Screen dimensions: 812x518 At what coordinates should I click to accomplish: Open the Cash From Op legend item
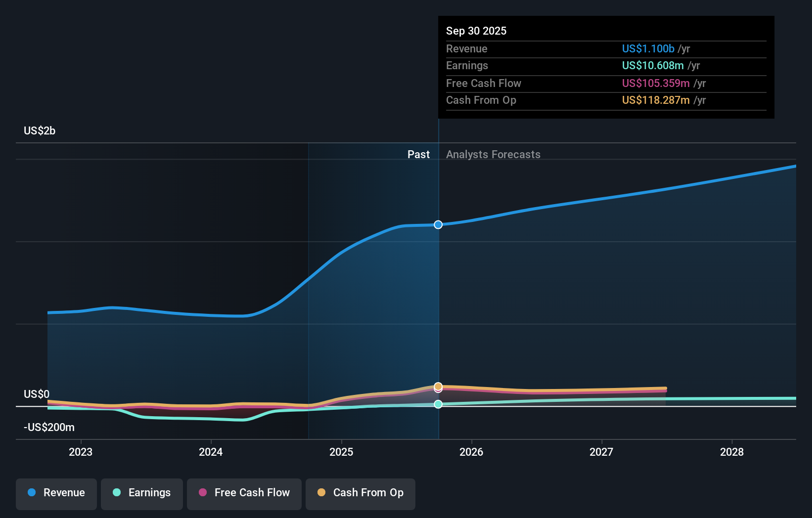coord(360,493)
